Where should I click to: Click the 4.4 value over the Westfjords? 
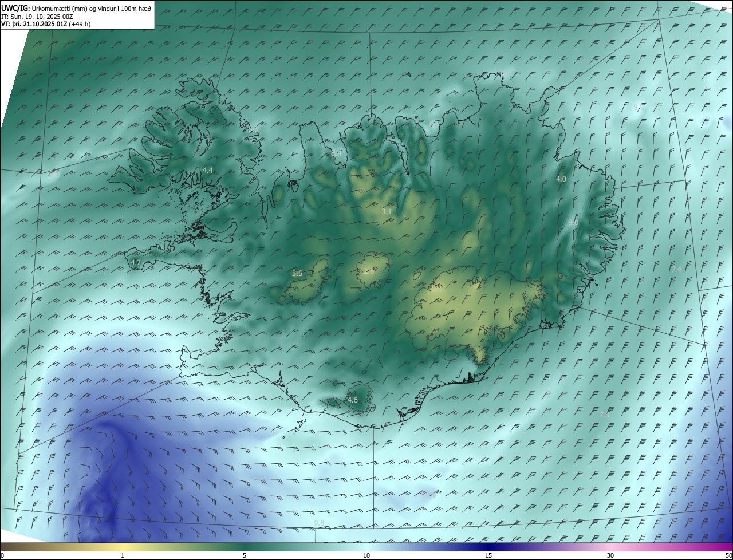tap(208, 171)
